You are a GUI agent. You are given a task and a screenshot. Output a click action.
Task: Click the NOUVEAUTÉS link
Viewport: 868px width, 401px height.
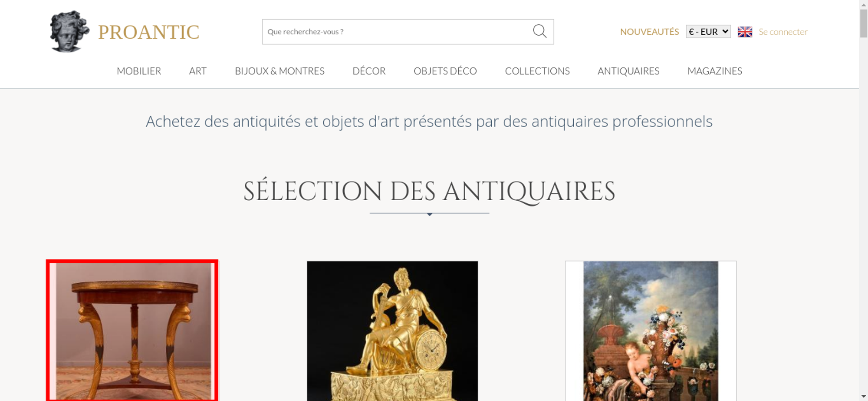point(649,32)
